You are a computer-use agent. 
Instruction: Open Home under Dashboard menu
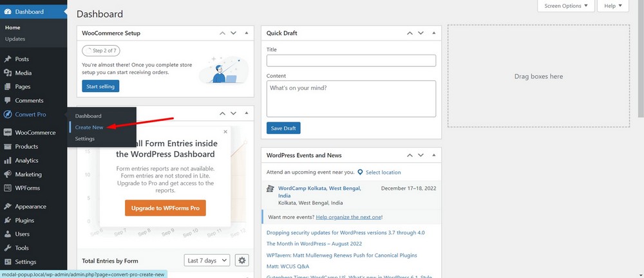pos(13,28)
